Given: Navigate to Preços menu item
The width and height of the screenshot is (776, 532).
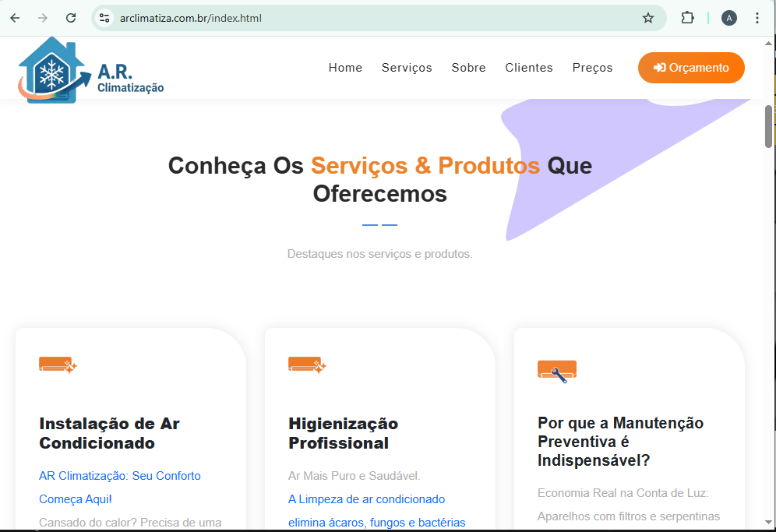Looking at the screenshot, I should pyautogui.click(x=592, y=68).
